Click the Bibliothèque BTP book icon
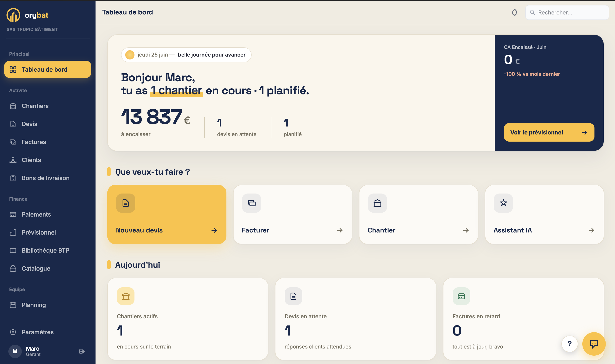615x364 pixels. click(x=13, y=250)
